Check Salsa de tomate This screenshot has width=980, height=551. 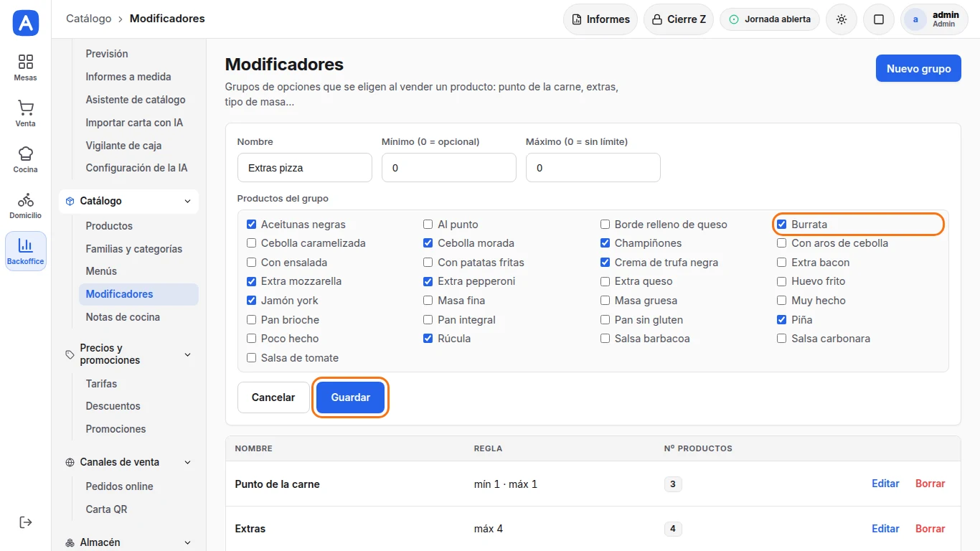pos(251,358)
